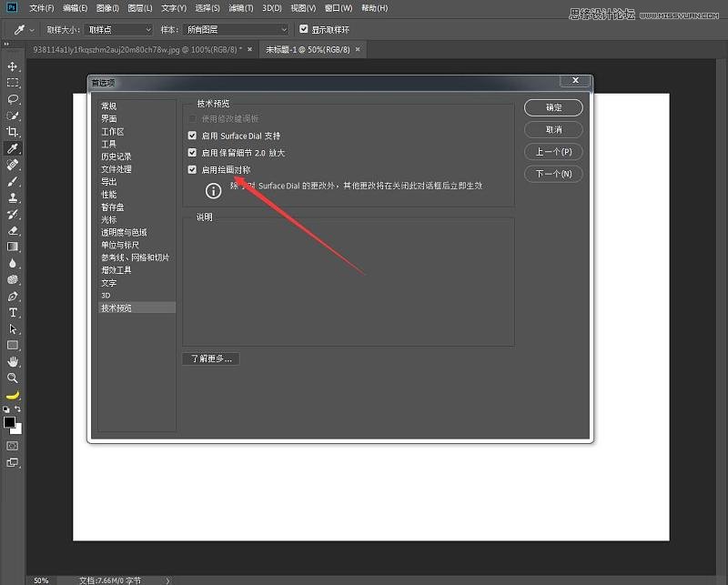Uncheck 启用保留细节 2.0 放大

[192, 152]
